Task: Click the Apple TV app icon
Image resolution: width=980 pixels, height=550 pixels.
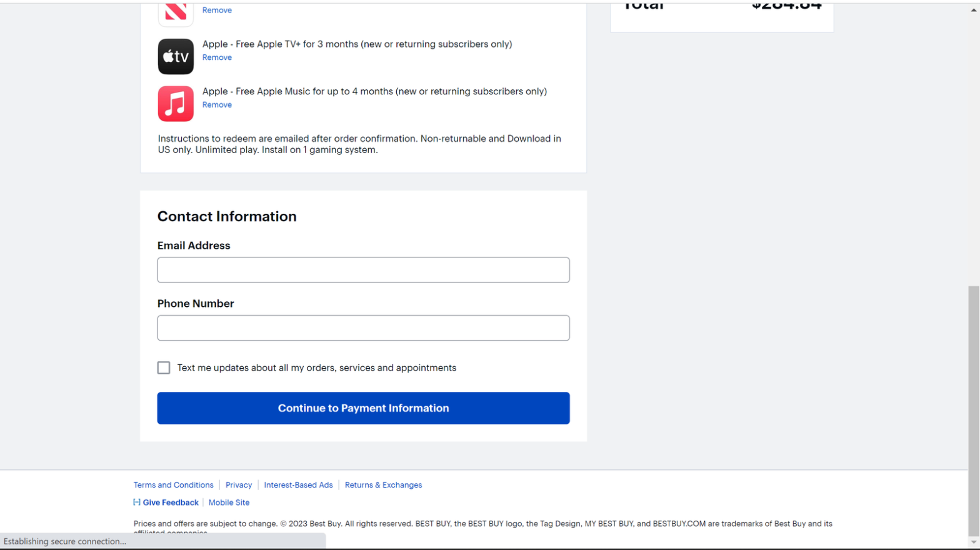Action: (176, 56)
